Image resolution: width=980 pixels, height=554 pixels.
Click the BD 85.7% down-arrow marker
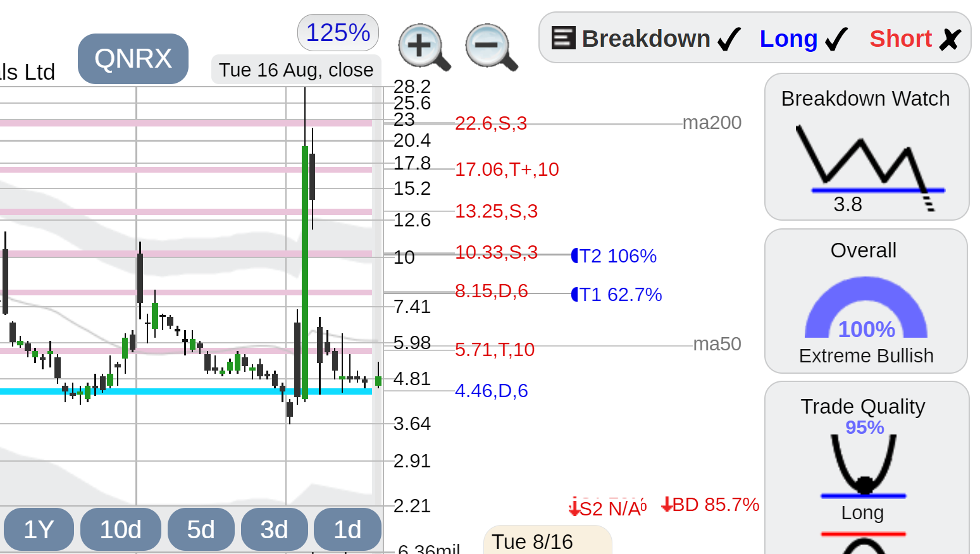[x=710, y=505]
